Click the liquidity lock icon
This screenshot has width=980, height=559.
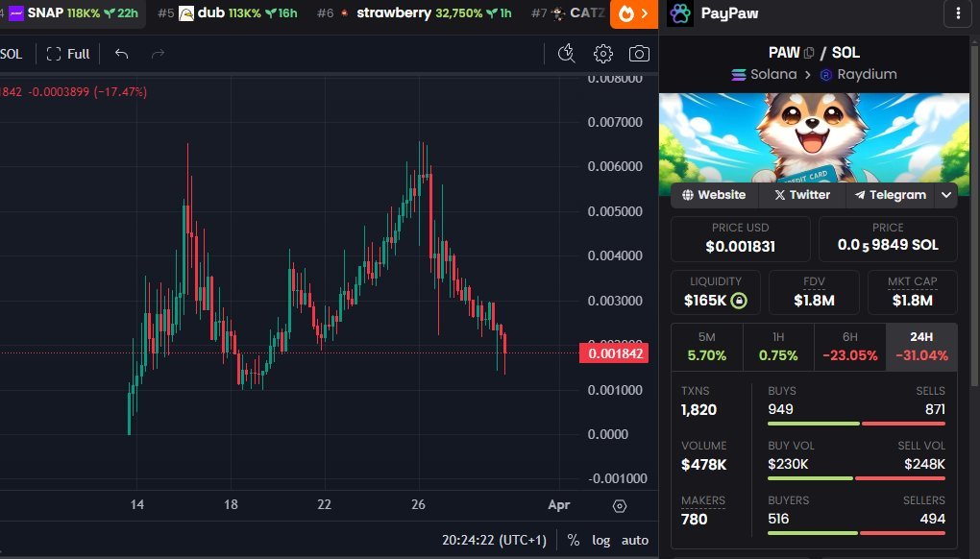coord(739,301)
